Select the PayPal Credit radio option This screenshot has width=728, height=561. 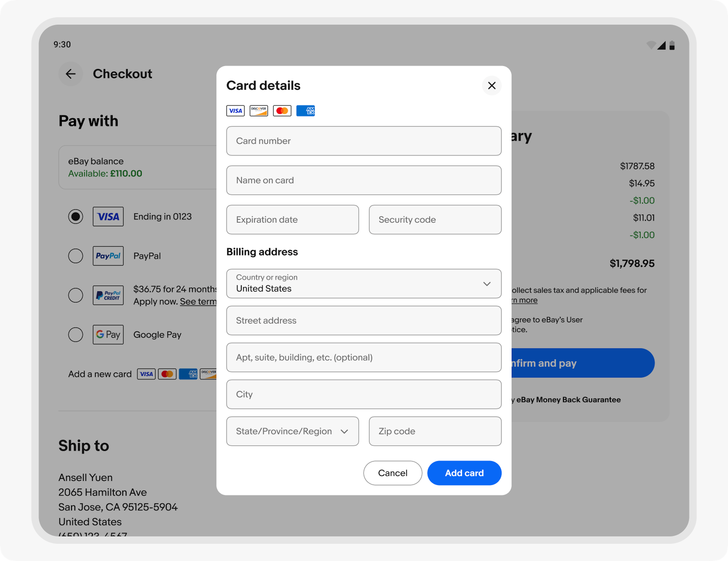pyautogui.click(x=76, y=295)
